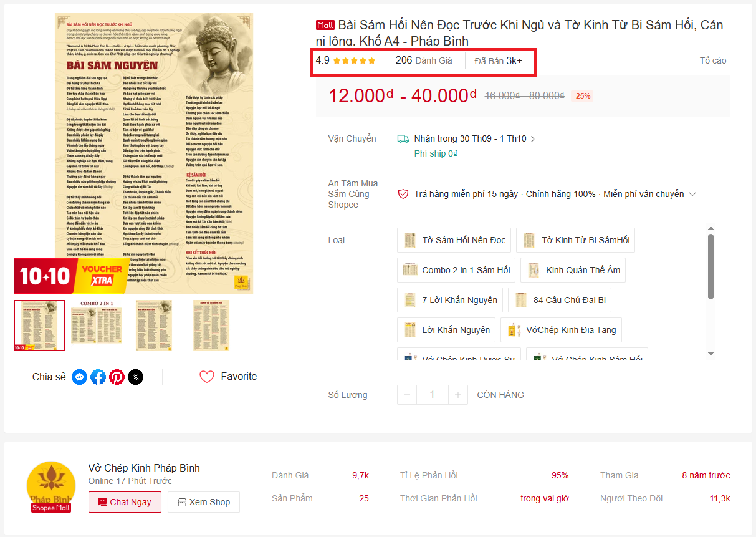This screenshot has width=756, height=537.
Task: Expand the An Tâm Mua Sắm details chevron
Action: tap(692, 194)
